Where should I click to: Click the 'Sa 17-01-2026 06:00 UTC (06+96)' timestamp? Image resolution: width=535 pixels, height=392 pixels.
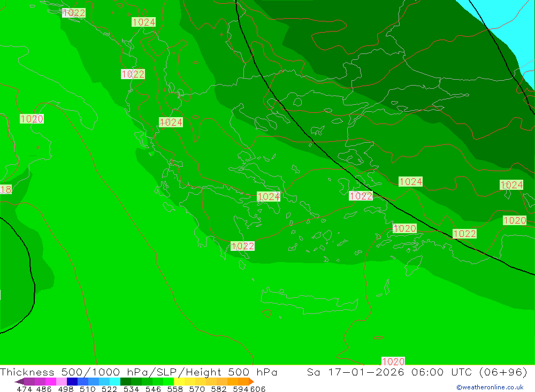pos(417,372)
